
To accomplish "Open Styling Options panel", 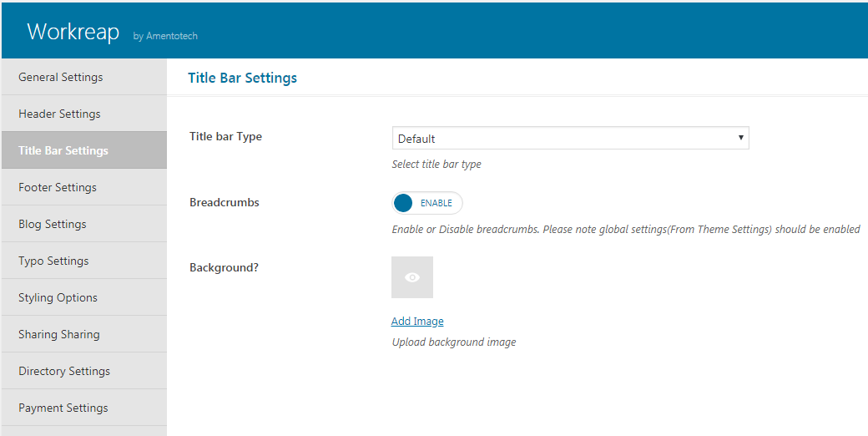I will [x=83, y=297].
